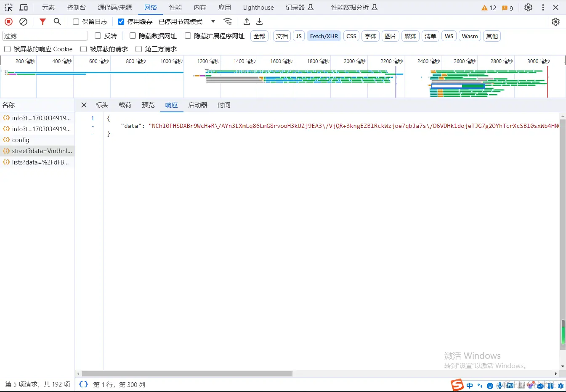The image size is (566, 392).
Task: Check the 被屏蔽的请求 checkbox
Action: click(x=83, y=49)
